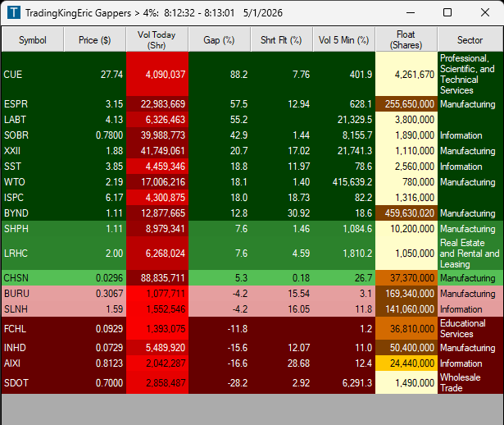Sort by the Symbol column header
Image resolution: width=504 pixels, height=425 pixels.
pyautogui.click(x=33, y=40)
